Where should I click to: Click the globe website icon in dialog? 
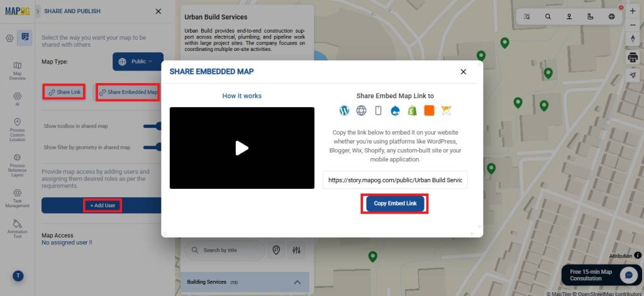pos(362,111)
